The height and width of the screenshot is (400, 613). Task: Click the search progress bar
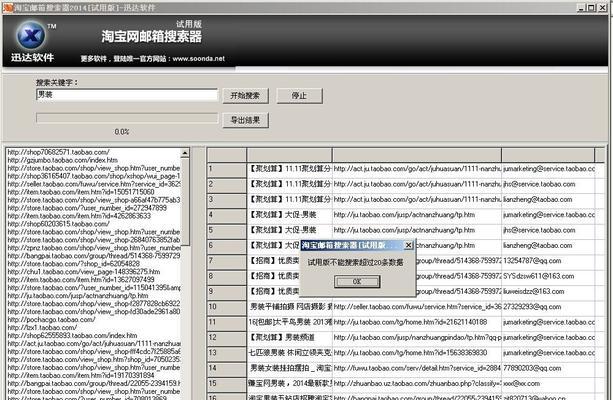tap(127, 118)
